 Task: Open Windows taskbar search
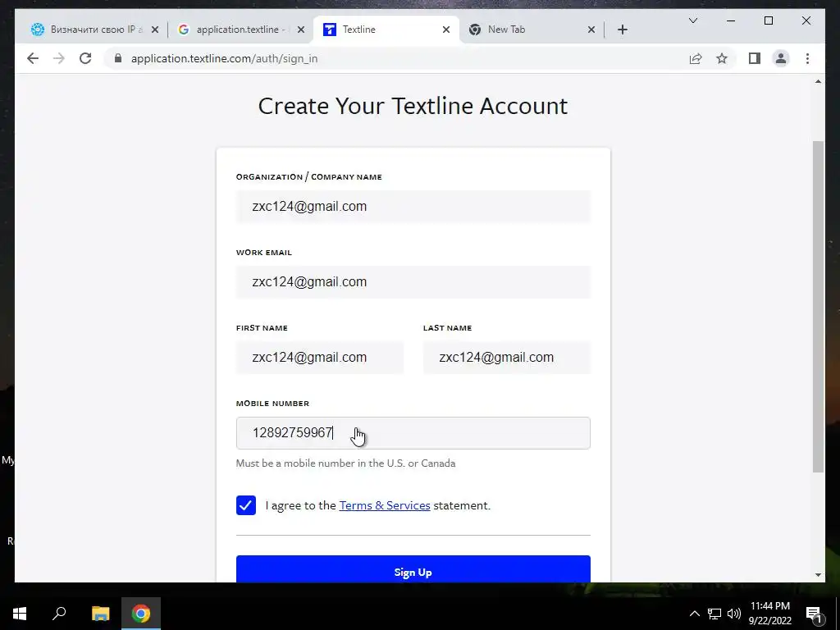(x=59, y=614)
